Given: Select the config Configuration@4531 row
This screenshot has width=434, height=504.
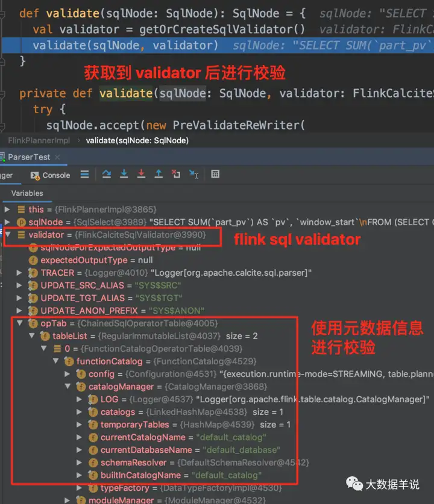Looking at the screenshot, I should 217,374.
